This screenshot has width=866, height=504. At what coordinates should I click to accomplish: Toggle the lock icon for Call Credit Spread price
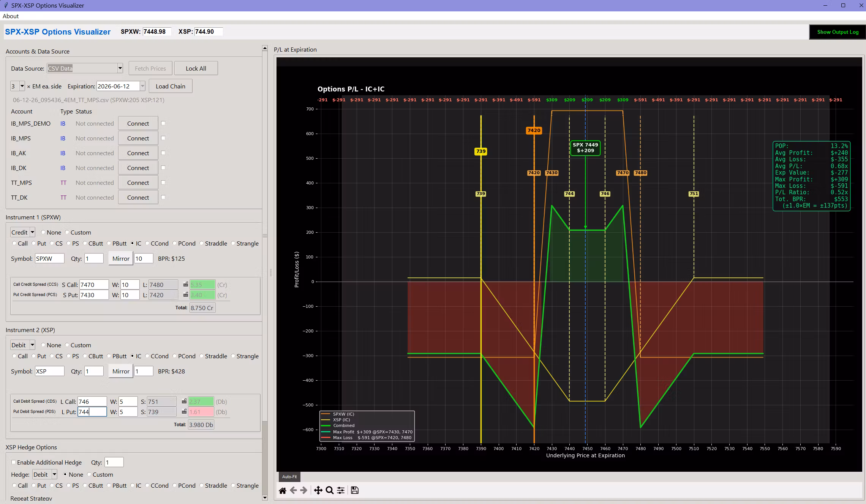186,284
